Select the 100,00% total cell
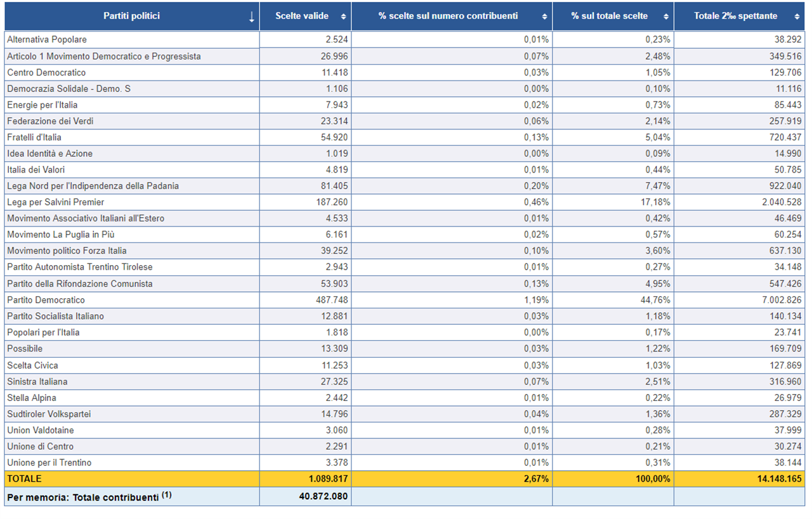Screen dimensions: 812x519 (653, 479)
